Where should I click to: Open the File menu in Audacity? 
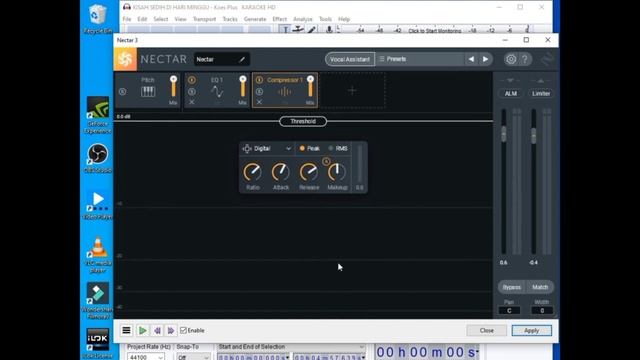(127, 19)
